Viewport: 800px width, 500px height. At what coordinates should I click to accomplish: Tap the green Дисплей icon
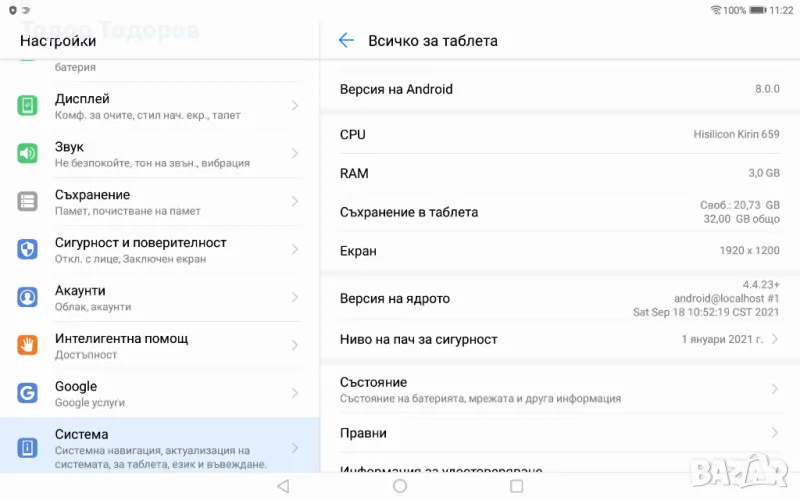(x=28, y=106)
